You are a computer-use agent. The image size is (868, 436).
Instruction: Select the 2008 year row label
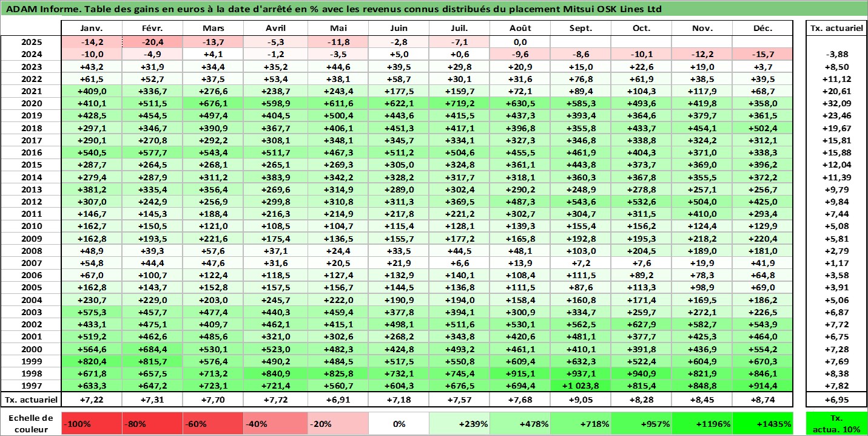(31, 250)
